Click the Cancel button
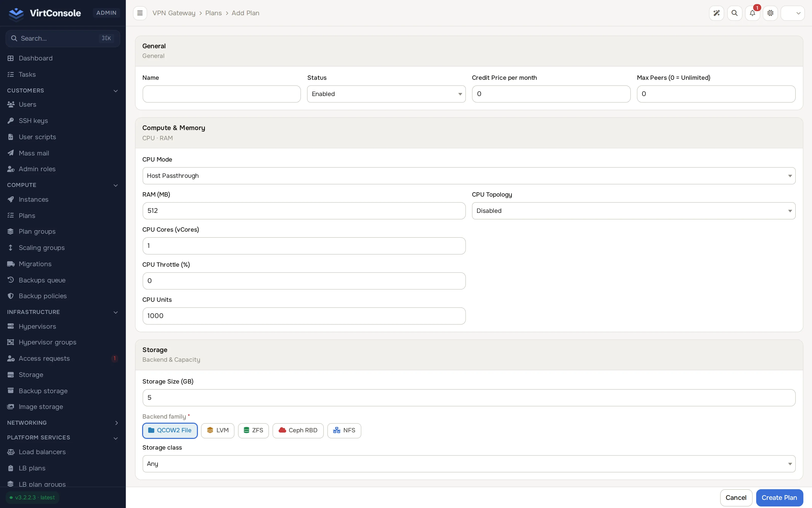Image resolution: width=812 pixels, height=508 pixels. 736,498
